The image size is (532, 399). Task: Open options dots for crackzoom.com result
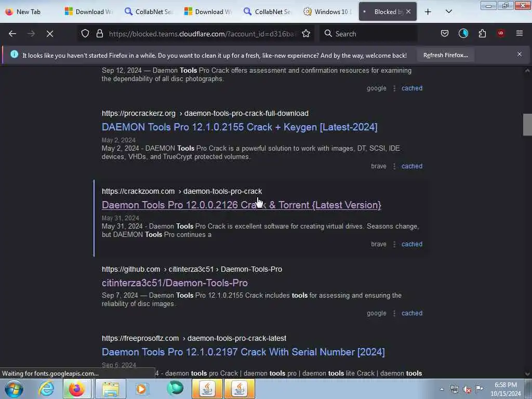click(394, 244)
